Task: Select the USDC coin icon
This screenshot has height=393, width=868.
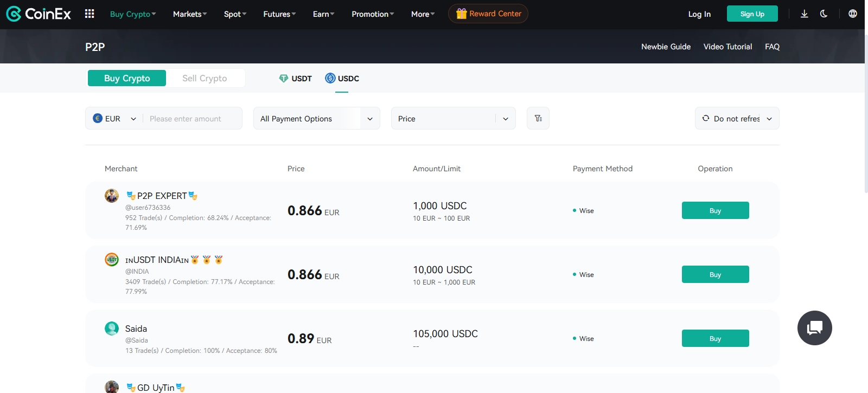Action: [x=330, y=78]
